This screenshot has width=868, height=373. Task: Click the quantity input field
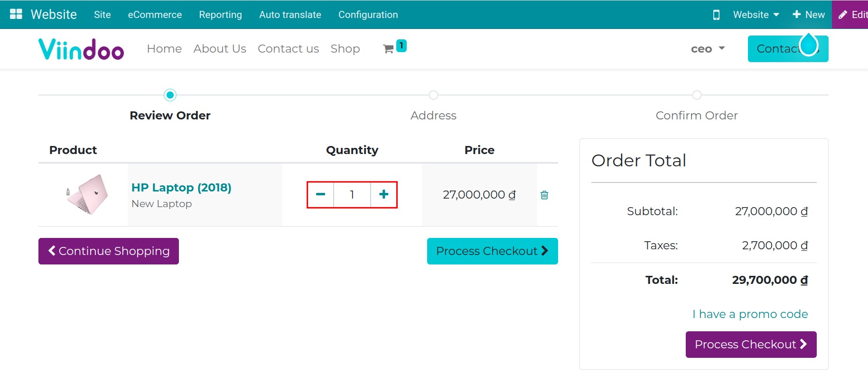click(352, 194)
